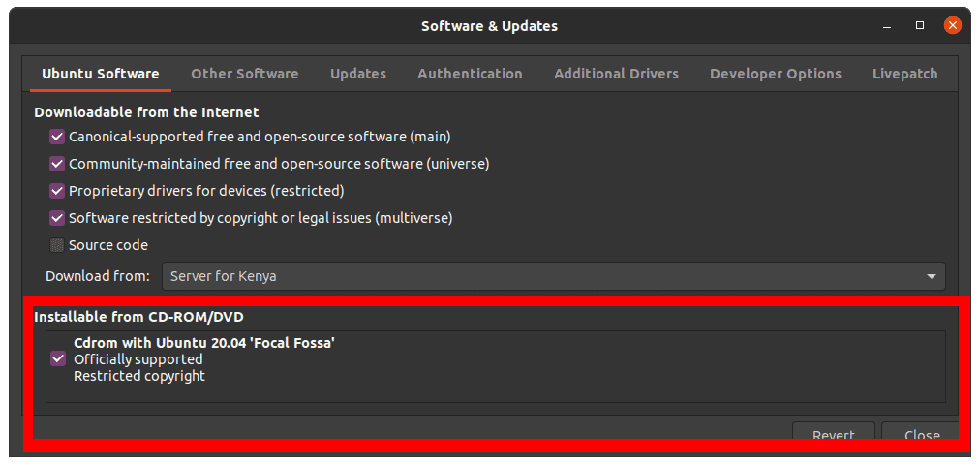The height and width of the screenshot is (466, 980).
Task: Disable Proprietary drivers (restricted) checkbox
Action: (x=58, y=191)
